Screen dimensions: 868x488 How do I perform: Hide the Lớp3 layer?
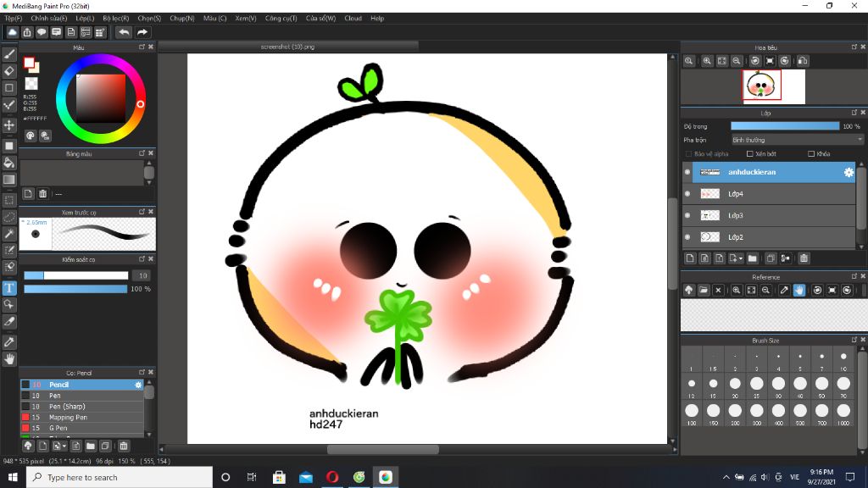point(687,215)
